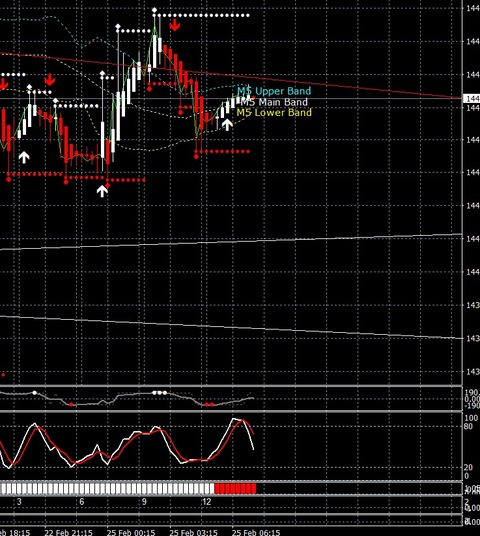Click the red sell arrow above the 22 Feb candles
480x536 pixels.
[x=50, y=80]
